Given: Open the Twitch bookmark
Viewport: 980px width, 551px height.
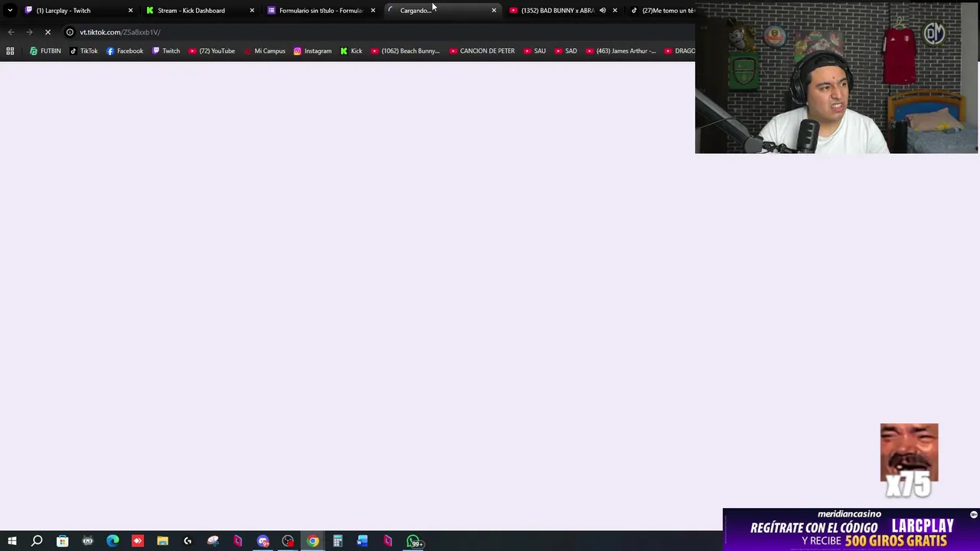Looking at the screenshot, I should (166, 51).
